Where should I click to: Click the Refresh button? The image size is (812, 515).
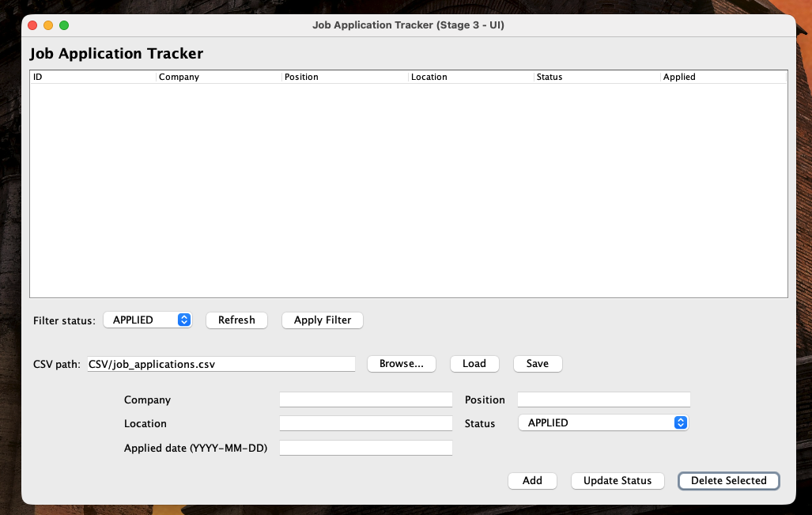point(236,320)
